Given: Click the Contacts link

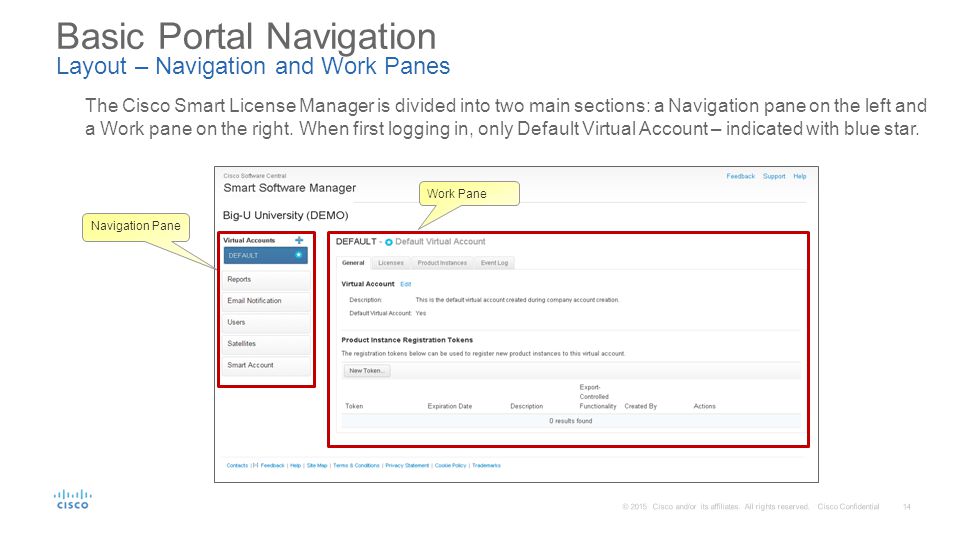Looking at the screenshot, I should [x=237, y=465].
